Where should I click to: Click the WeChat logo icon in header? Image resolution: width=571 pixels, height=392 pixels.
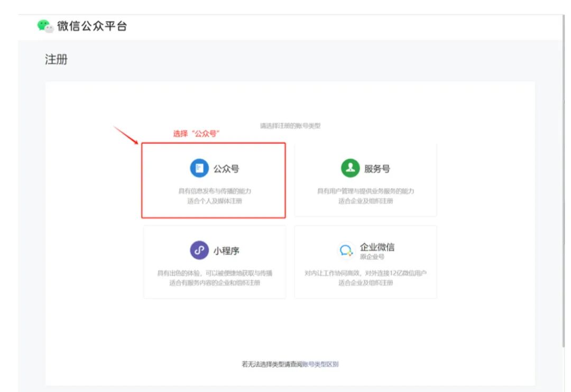tap(45, 26)
